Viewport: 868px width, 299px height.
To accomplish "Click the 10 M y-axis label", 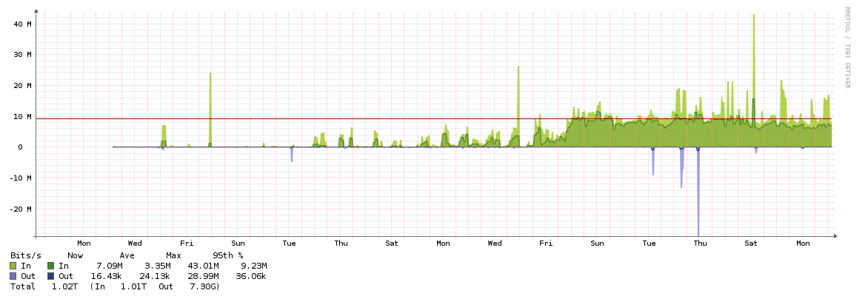I will click(22, 117).
